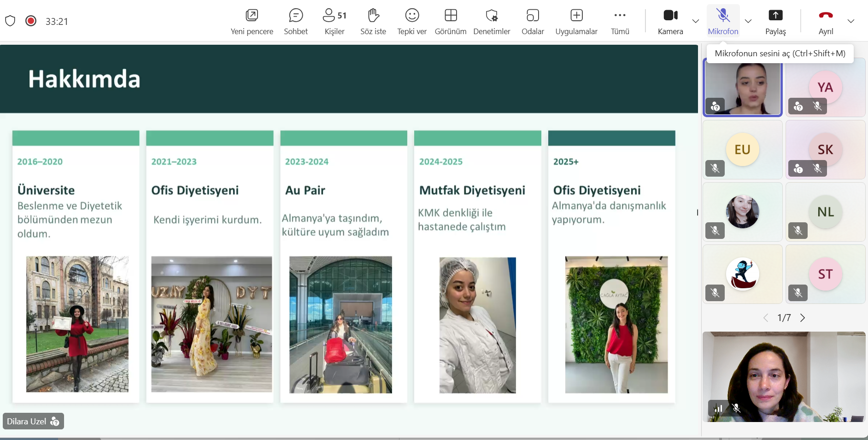Open the Tümü more options menu

[620, 21]
